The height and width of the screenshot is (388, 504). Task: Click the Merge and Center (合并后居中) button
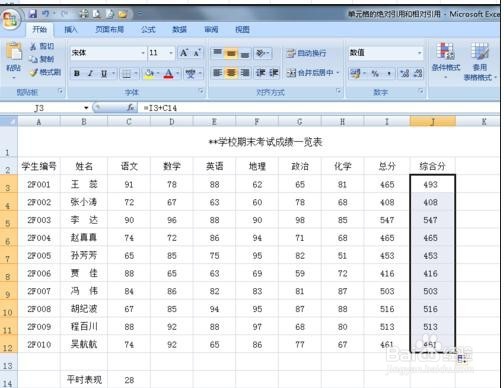(x=310, y=73)
